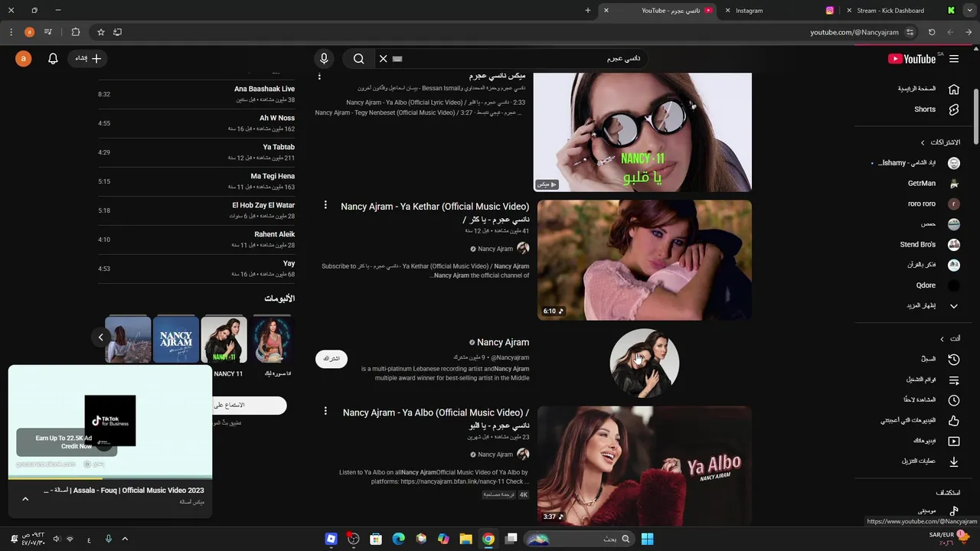Switch to Stream - Kick Dashboard tab
This screenshot has height=551, width=980.
point(900,11)
